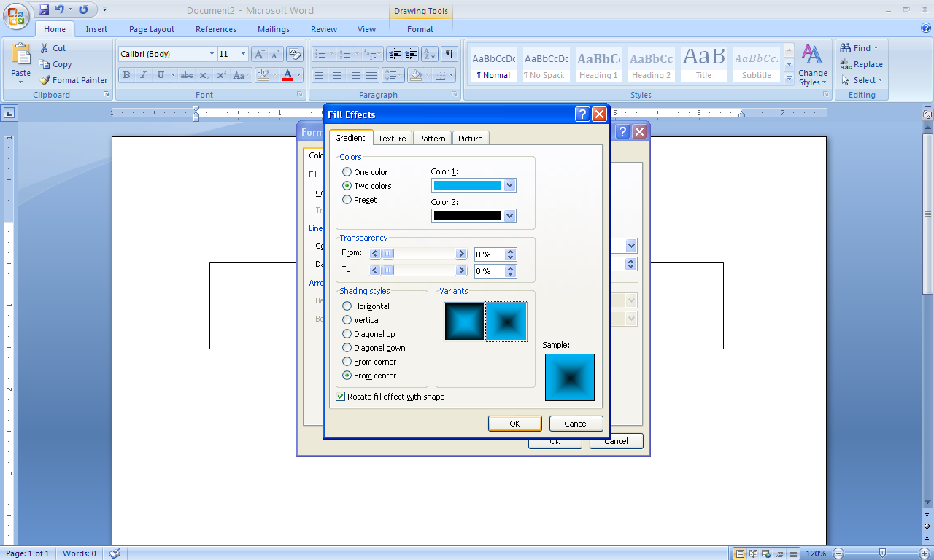Apply Heading 1 style
This screenshot has width=934, height=560.
(598, 64)
